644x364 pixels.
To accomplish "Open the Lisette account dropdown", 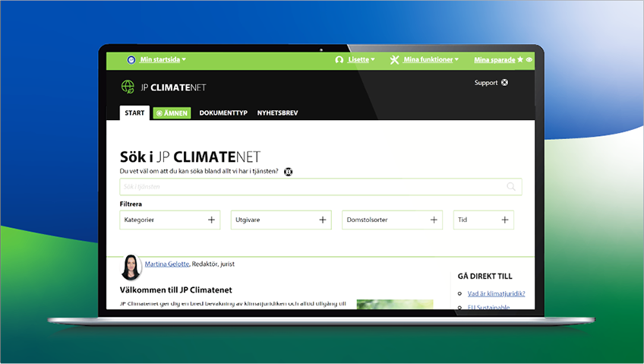I will pos(361,59).
